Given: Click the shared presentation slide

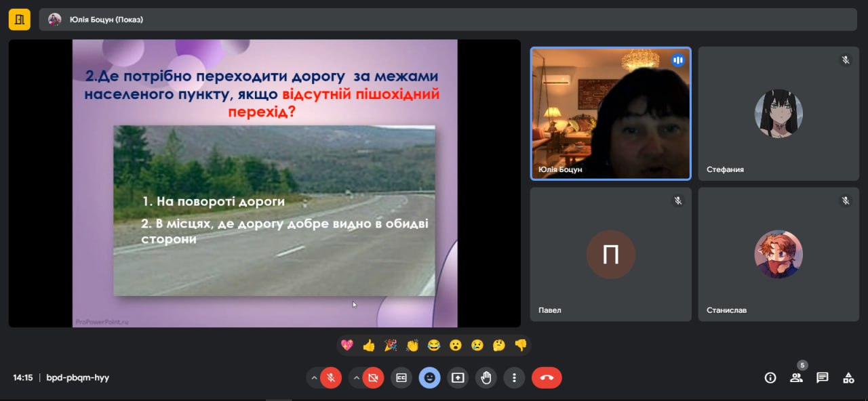Looking at the screenshot, I should [x=264, y=183].
